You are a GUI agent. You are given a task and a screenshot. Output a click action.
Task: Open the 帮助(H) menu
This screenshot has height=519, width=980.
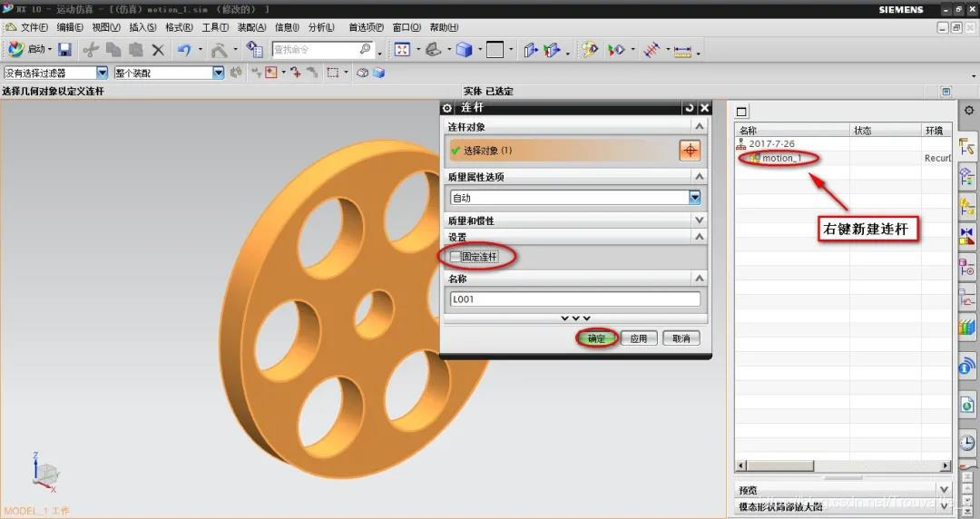(445, 27)
